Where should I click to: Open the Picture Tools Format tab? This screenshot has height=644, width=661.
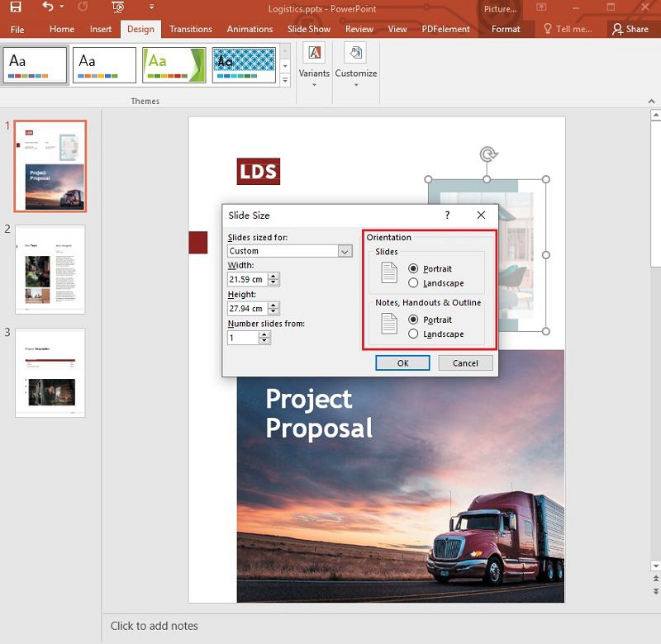(506, 29)
